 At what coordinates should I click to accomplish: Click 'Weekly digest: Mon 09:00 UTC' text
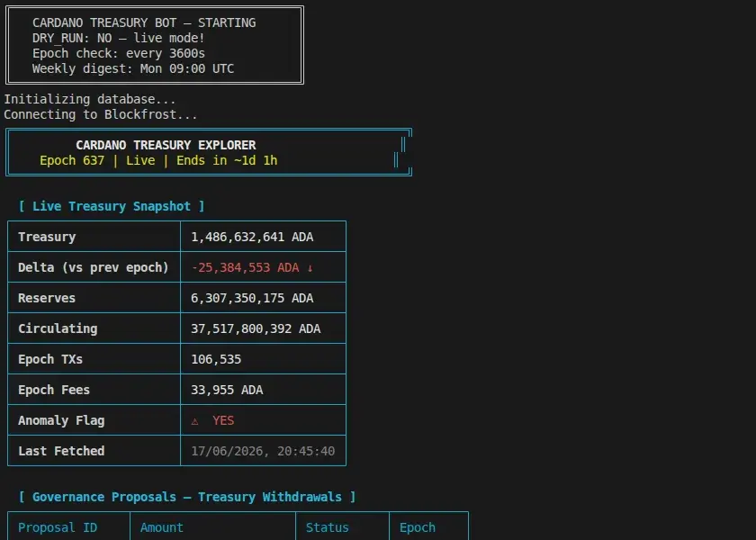[x=133, y=68]
